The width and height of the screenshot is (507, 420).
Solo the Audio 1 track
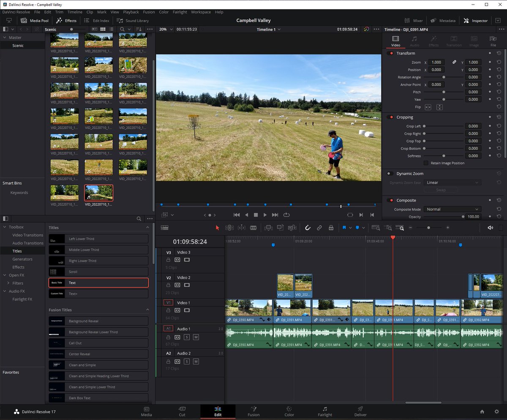187,337
